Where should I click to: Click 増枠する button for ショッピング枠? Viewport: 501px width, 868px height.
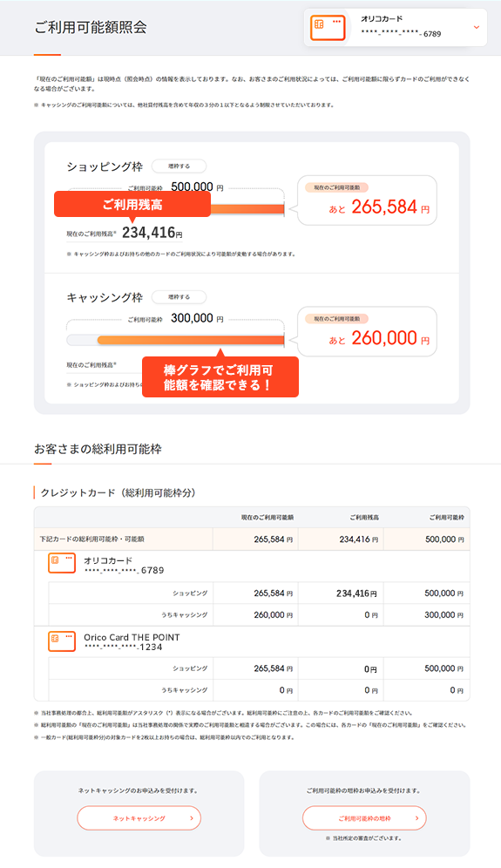point(179,166)
